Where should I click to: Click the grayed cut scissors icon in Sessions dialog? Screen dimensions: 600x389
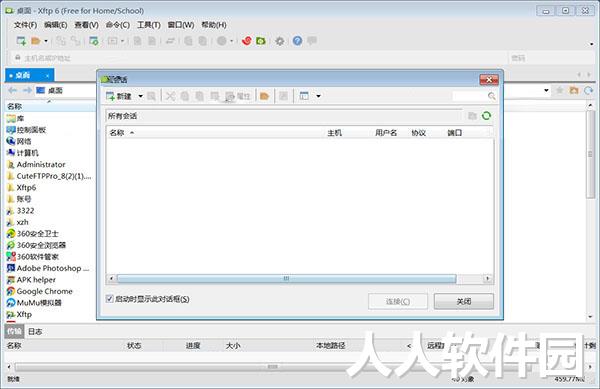coord(170,96)
